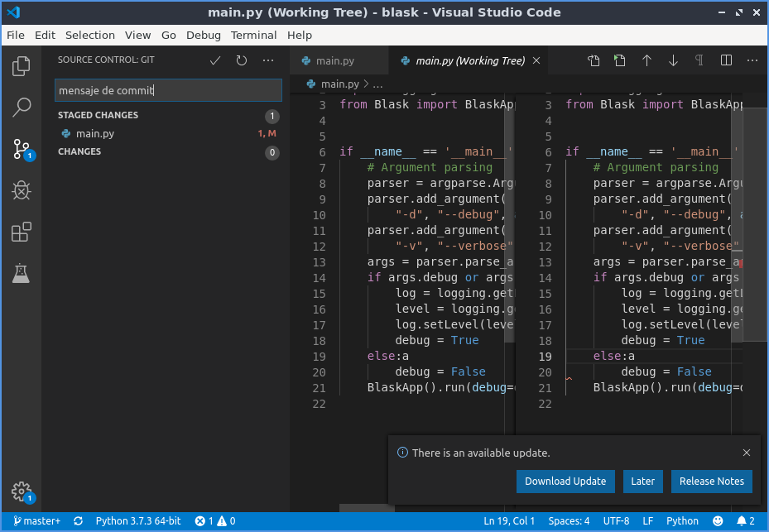The width and height of the screenshot is (769, 532).
Task: Open the Extensions view icon
Action: (21, 232)
